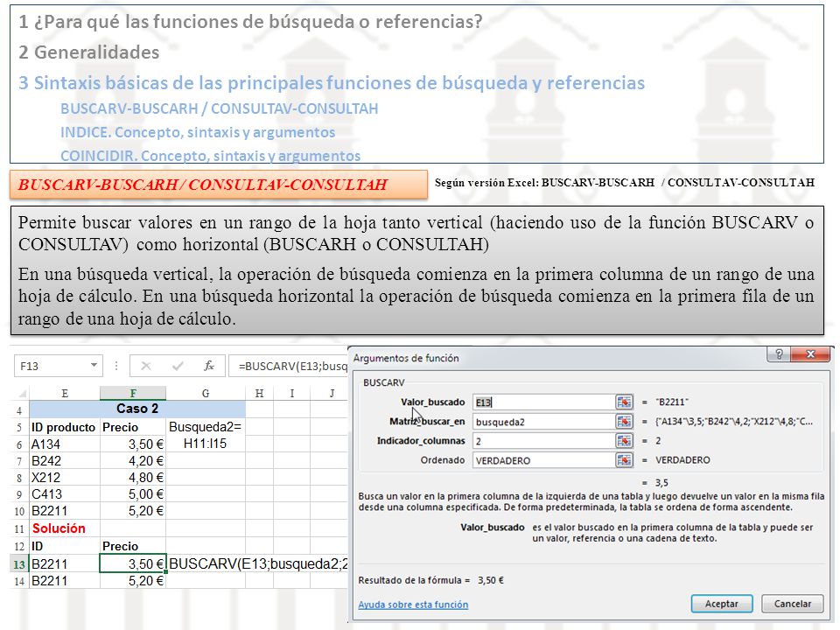The width and height of the screenshot is (840, 630).
Task: Select the ID producto header cell
Action: [x=65, y=427]
